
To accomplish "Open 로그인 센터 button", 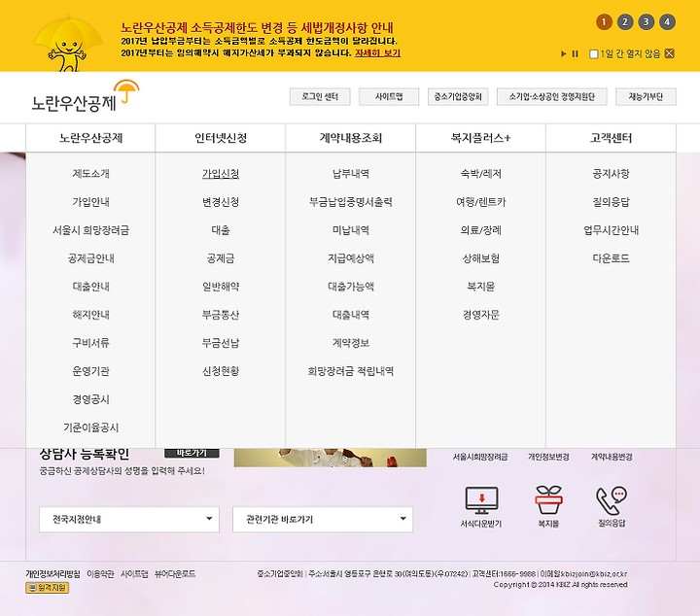I will 320,97.
